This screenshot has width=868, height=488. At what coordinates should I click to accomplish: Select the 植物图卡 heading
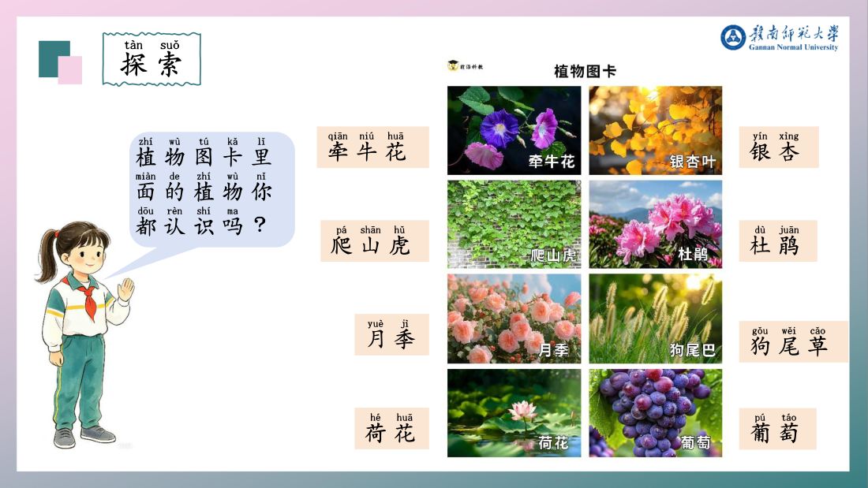coord(586,72)
